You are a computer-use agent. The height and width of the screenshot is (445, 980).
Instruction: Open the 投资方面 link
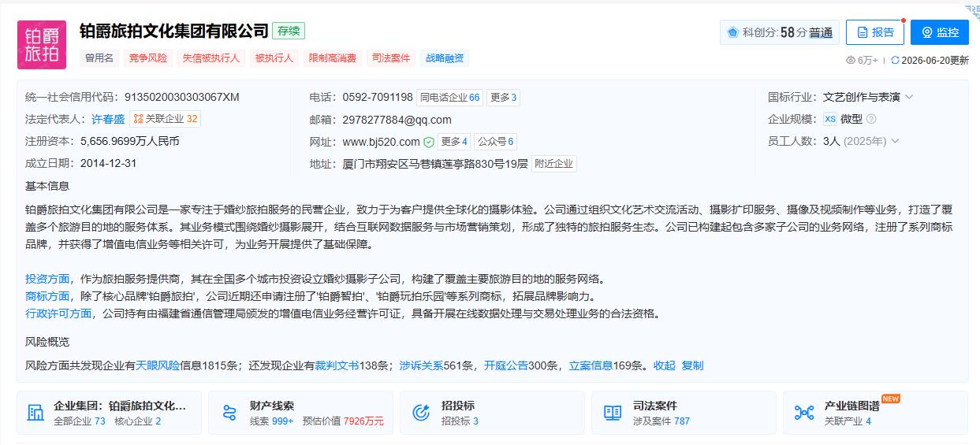point(47,279)
